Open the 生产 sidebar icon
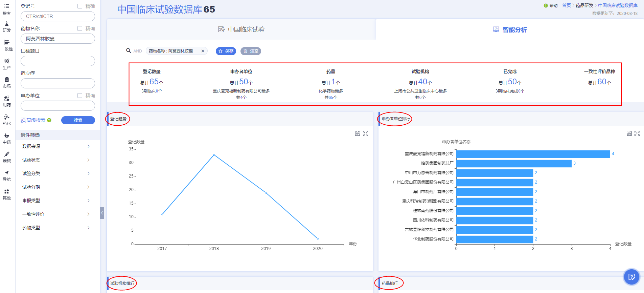Viewport: 644px width, 293px height. pyautogui.click(x=7, y=64)
